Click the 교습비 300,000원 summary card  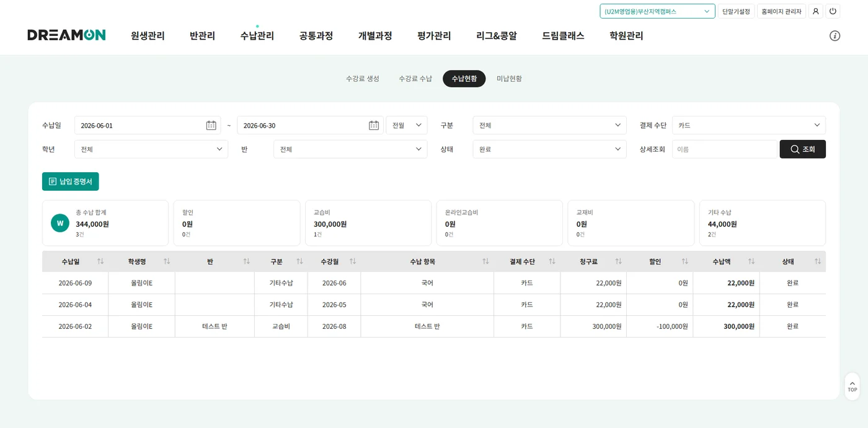[x=368, y=223]
